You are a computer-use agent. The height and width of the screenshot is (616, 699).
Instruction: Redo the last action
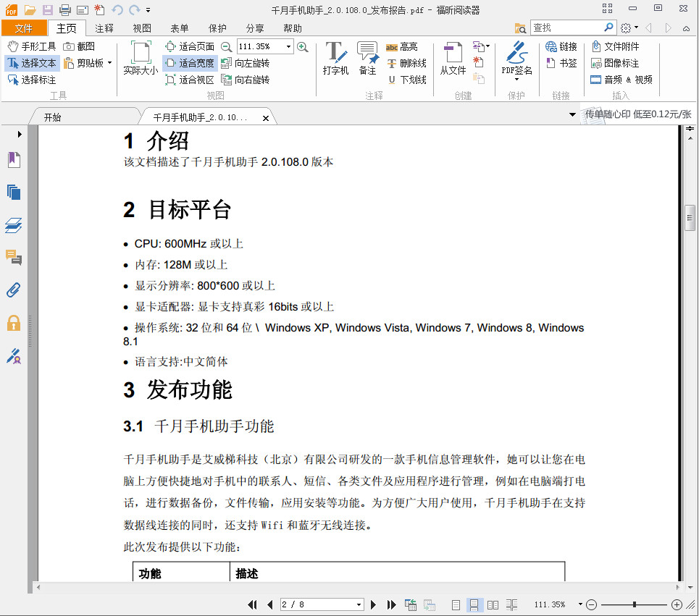coord(135,10)
